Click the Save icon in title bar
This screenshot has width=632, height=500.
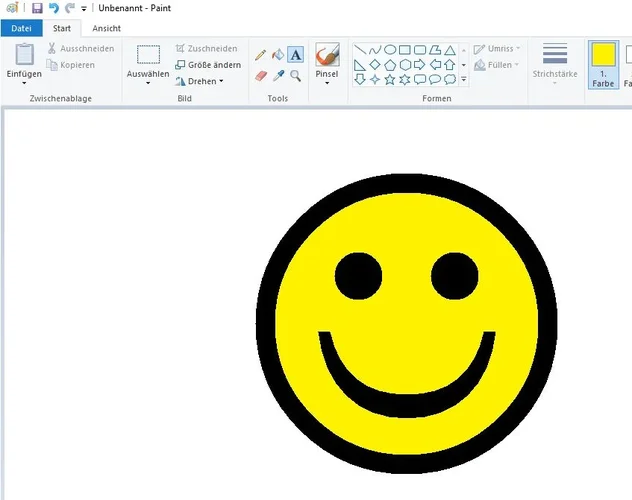[37, 8]
